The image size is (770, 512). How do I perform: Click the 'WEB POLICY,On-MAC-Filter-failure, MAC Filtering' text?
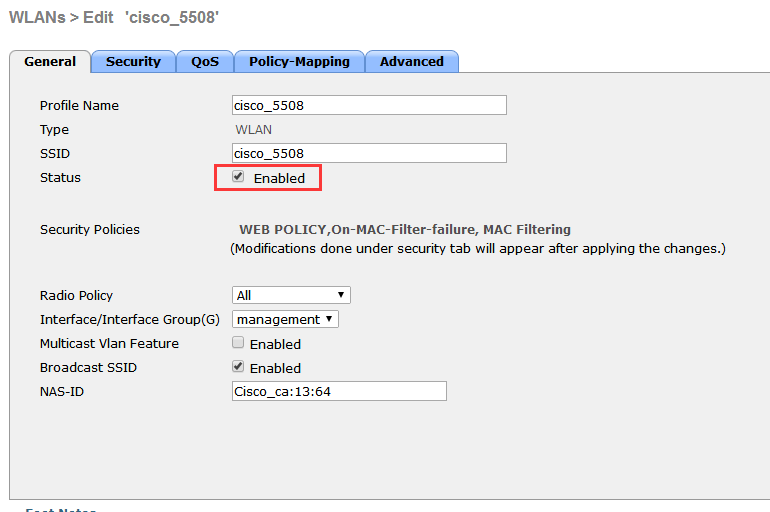pos(405,229)
